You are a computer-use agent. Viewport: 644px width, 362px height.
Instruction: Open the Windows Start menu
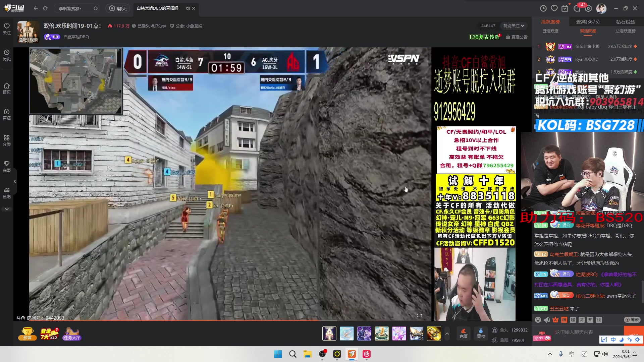point(278,354)
